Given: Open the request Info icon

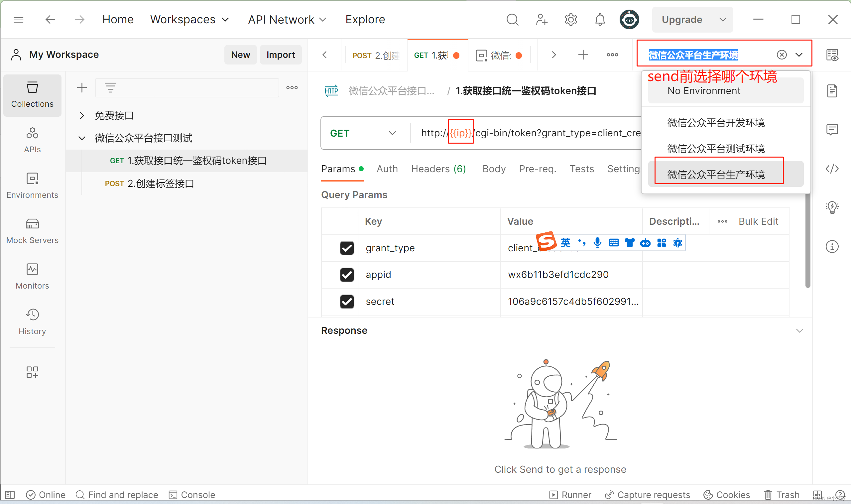Looking at the screenshot, I should 832,247.
